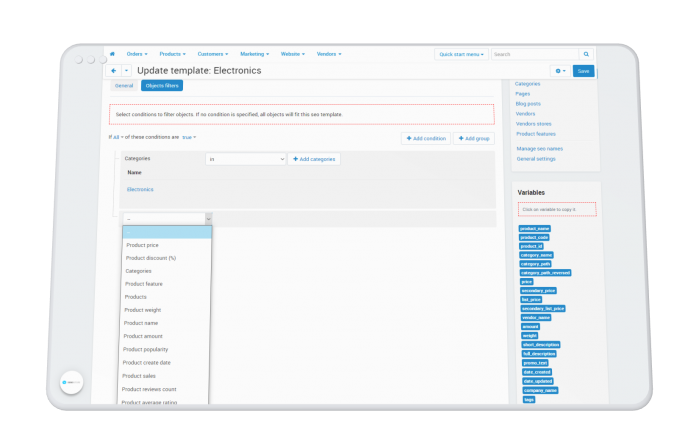
Task: Open the Customers menu
Action: (x=212, y=54)
